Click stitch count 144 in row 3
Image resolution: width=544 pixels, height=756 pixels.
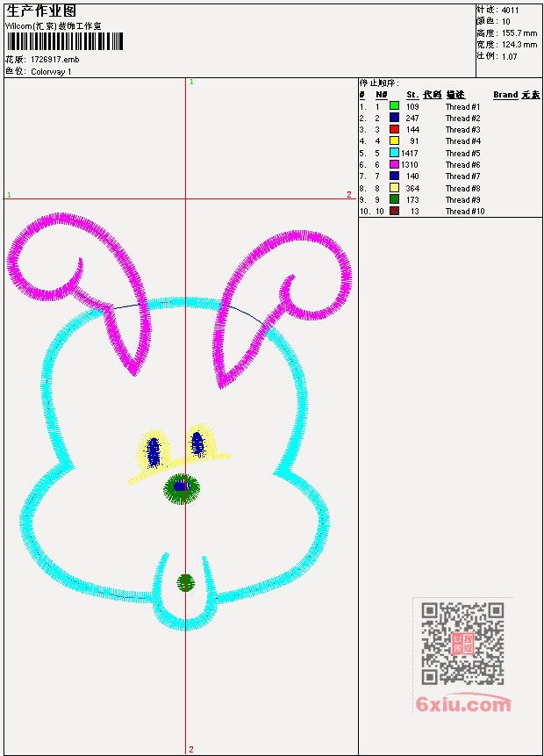(x=412, y=130)
